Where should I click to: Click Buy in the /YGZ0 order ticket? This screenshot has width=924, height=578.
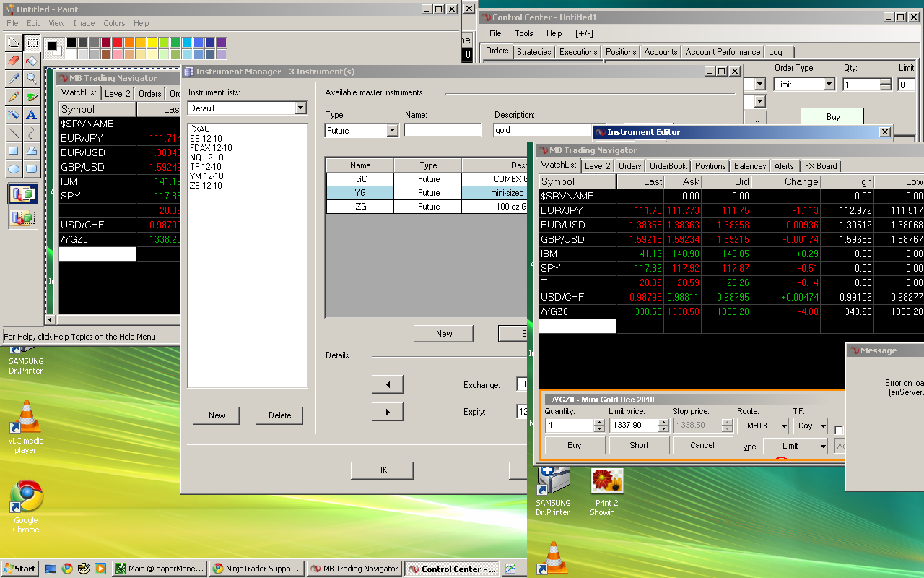(x=575, y=445)
